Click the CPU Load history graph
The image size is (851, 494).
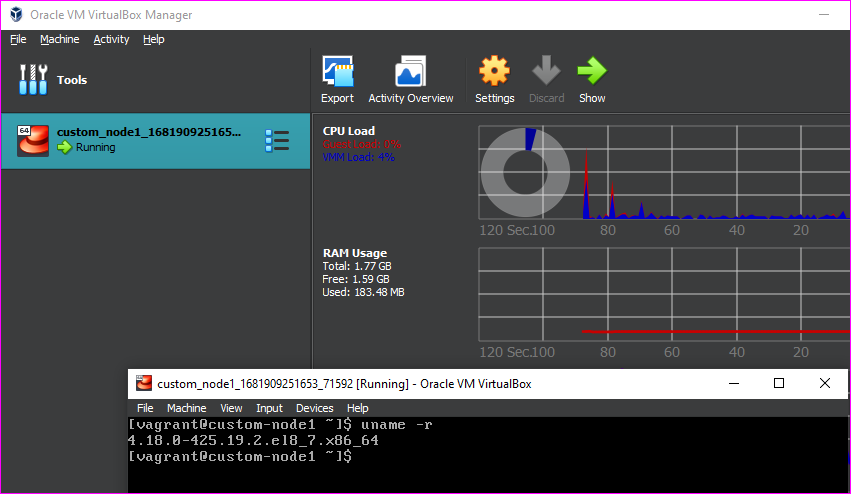(x=664, y=173)
